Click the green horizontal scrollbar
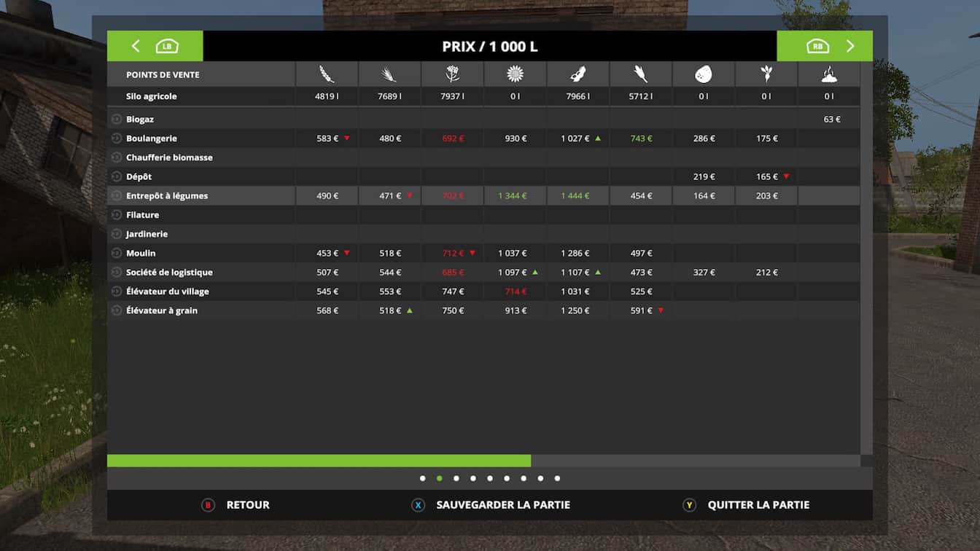 coord(319,461)
